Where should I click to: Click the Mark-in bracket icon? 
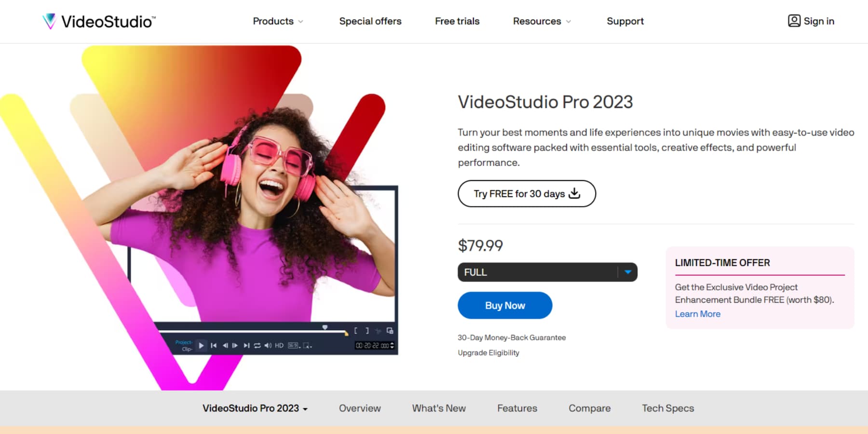click(356, 331)
